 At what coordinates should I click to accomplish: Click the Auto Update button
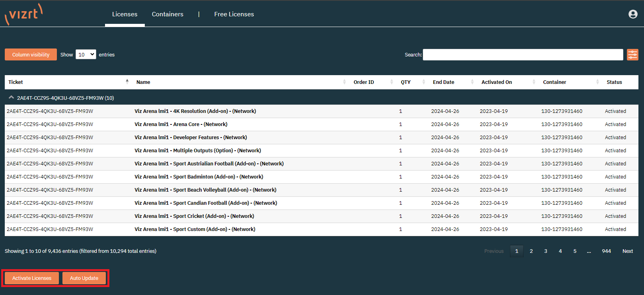84,278
